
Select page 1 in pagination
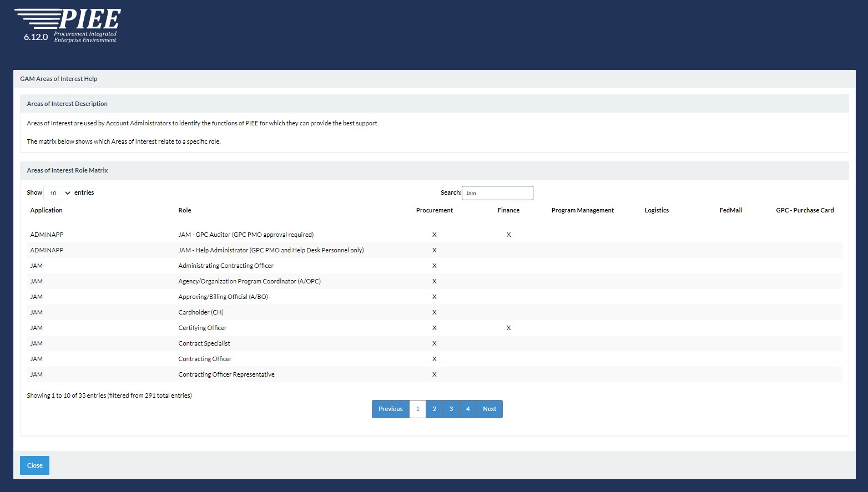[418, 409]
